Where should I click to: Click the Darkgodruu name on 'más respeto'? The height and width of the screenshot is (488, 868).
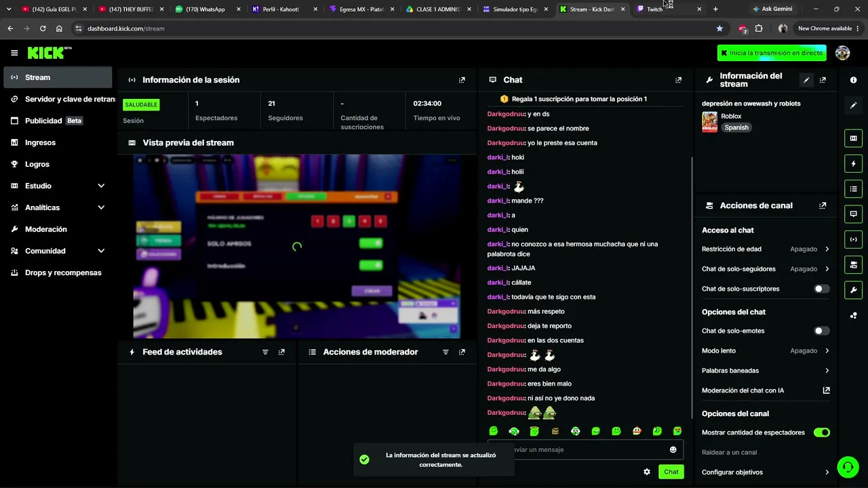[506, 311]
